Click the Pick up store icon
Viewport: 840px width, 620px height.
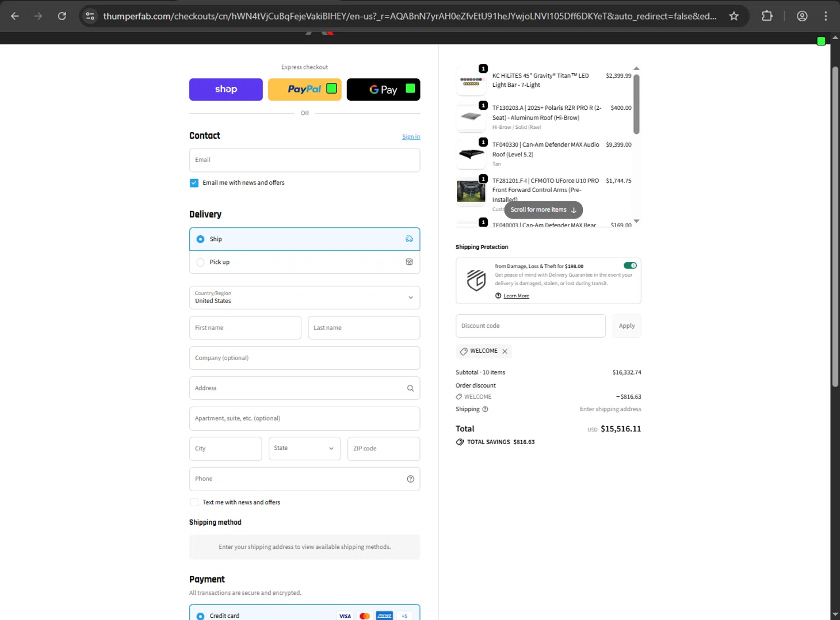409,262
